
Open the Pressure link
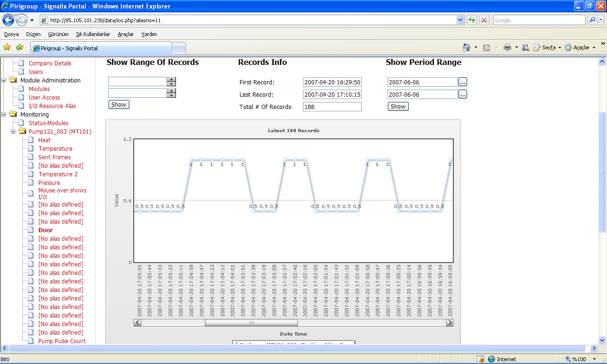49,182
